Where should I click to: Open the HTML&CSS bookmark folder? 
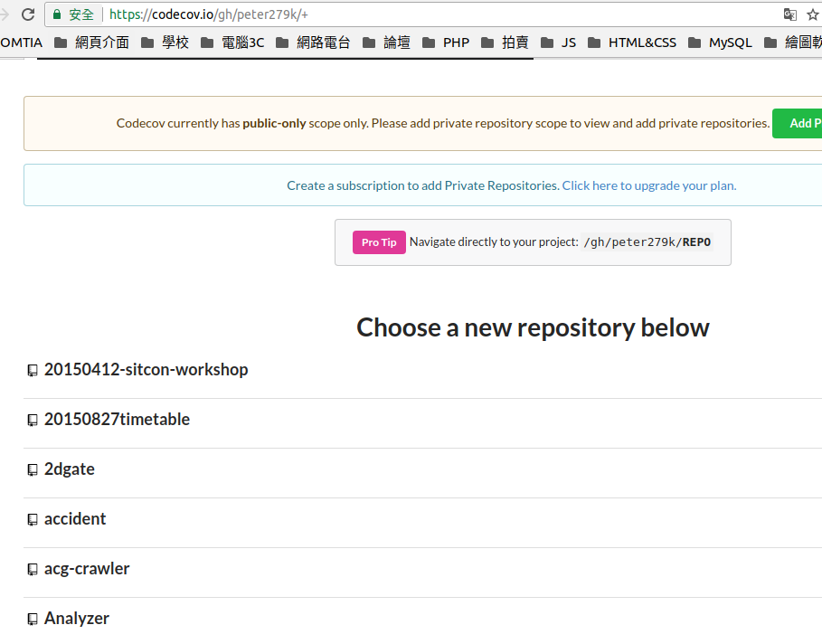click(x=632, y=43)
